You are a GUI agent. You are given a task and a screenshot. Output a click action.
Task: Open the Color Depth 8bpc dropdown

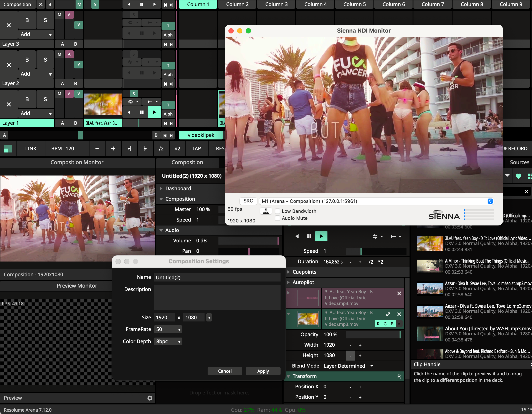coord(168,341)
